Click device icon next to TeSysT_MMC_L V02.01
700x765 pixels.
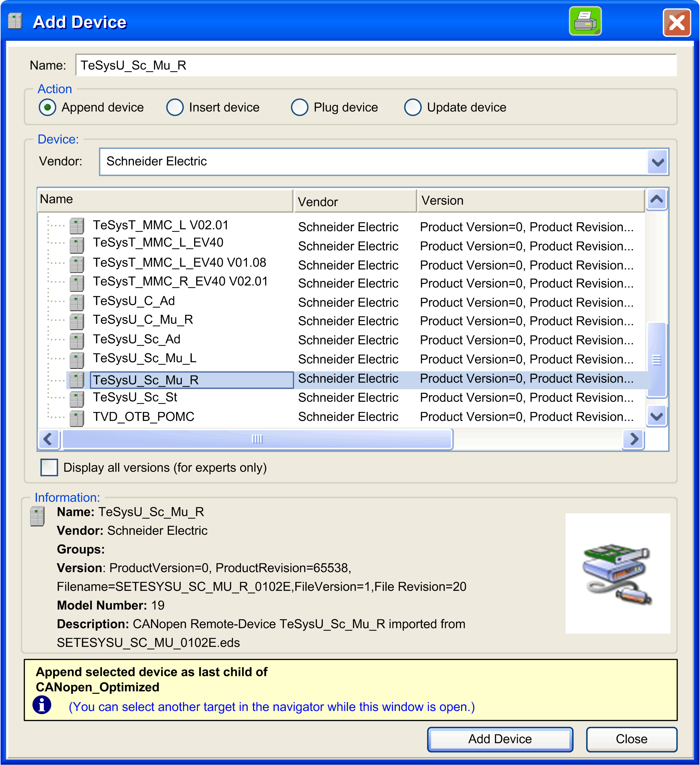[x=77, y=226]
